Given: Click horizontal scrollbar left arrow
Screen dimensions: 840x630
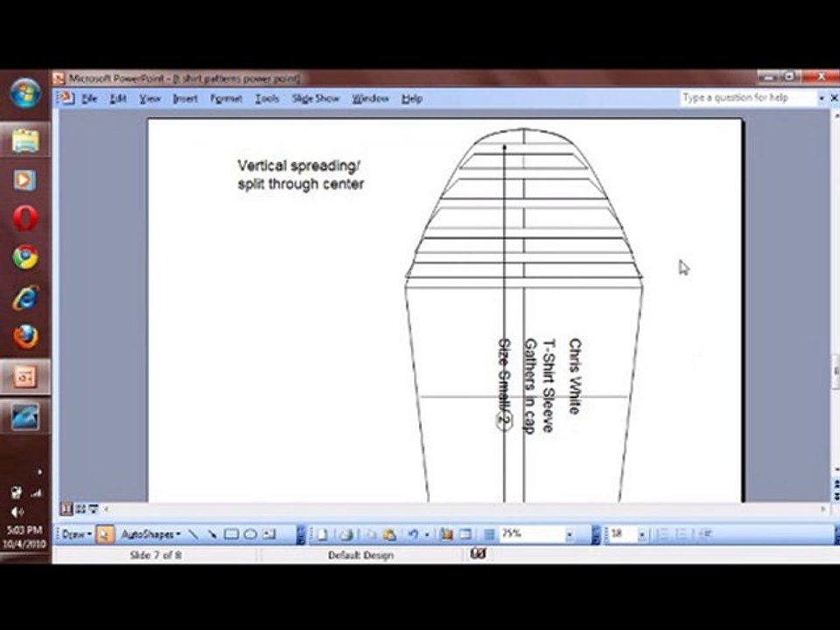Looking at the screenshot, I should [107, 509].
